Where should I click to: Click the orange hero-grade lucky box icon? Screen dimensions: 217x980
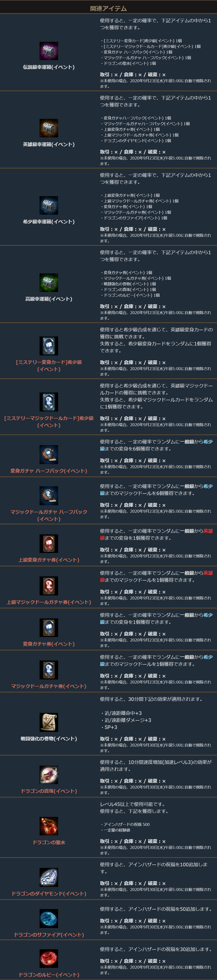(49, 128)
